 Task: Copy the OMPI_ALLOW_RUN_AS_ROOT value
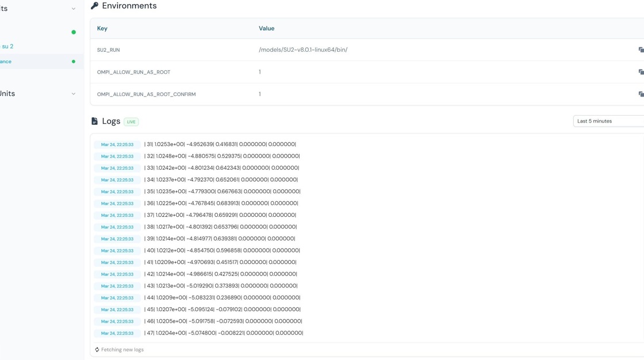click(641, 72)
